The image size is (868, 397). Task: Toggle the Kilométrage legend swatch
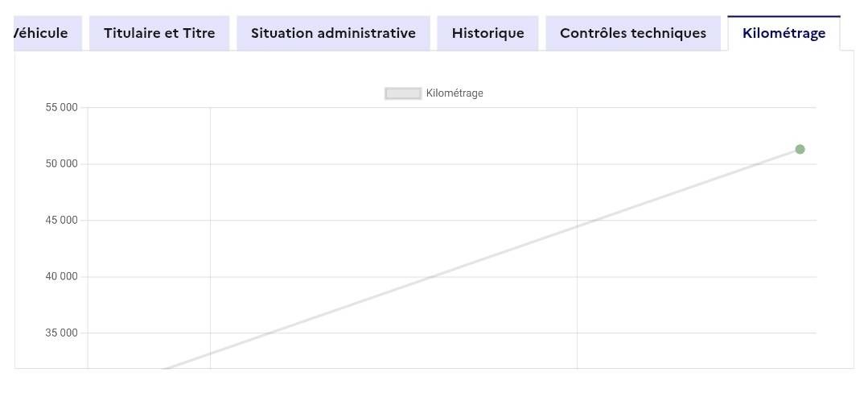(403, 93)
